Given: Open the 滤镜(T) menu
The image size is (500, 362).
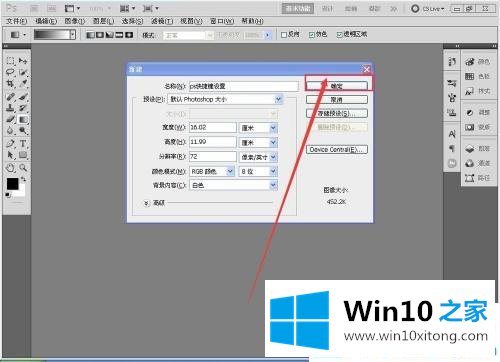Looking at the screenshot, I should [162, 21].
